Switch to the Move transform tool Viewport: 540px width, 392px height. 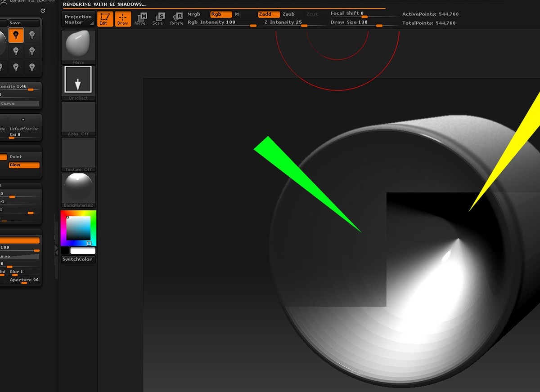pos(140,19)
